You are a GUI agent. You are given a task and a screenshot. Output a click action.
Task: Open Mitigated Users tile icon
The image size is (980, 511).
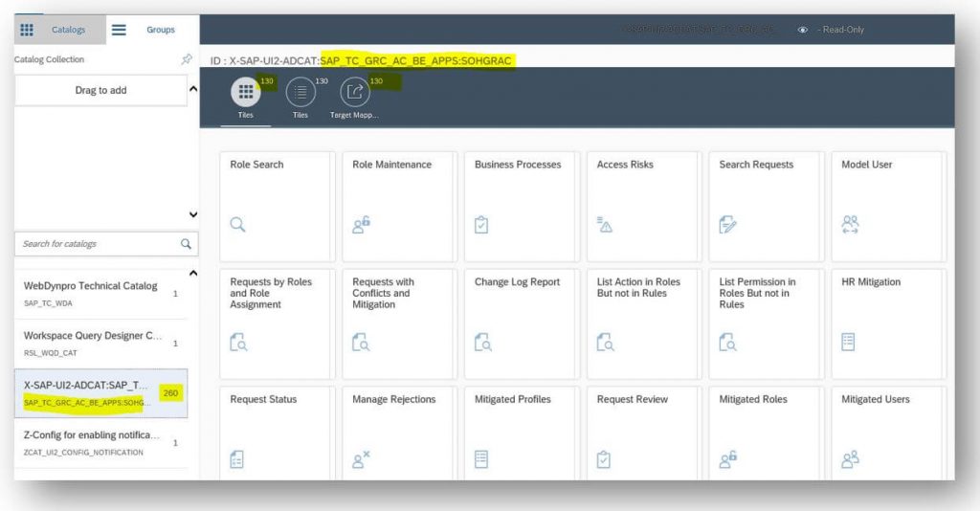tap(850, 459)
